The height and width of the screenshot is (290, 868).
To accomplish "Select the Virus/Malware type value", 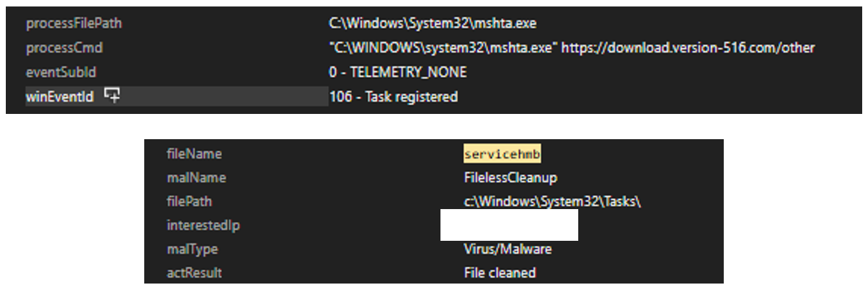I will (508, 249).
